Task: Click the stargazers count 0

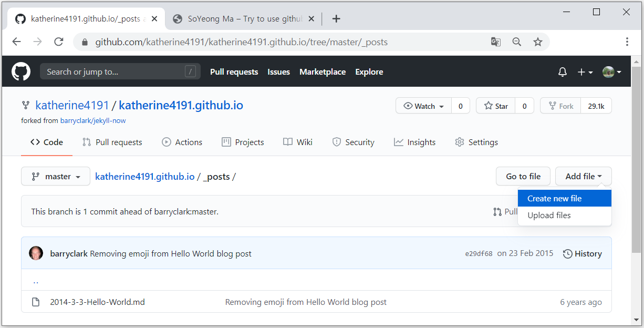Action: [524, 106]
